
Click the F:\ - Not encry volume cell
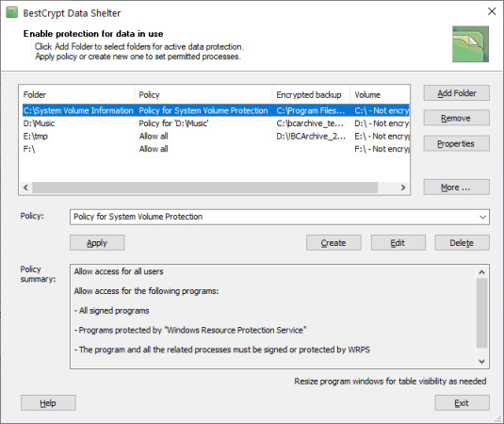(382, 149)
